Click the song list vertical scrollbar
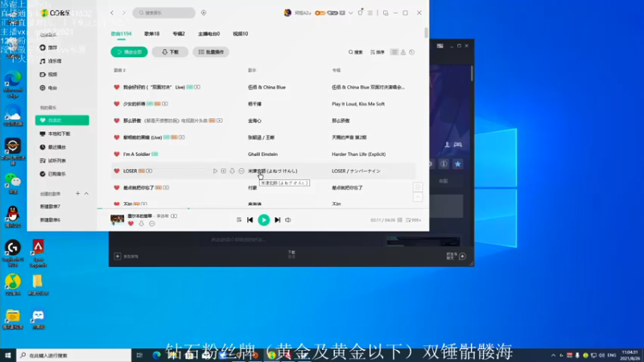Screen dimensions: 644x362 tap(427, 33)
